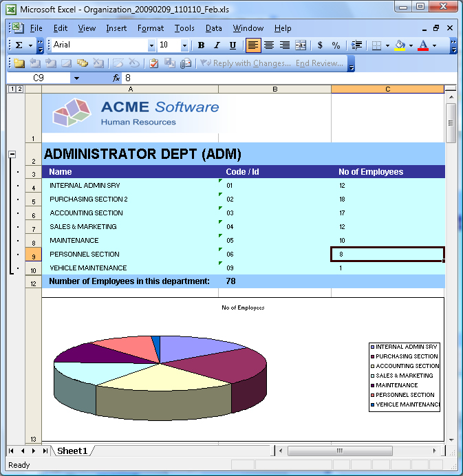Click the Merge and Center icon
This screenshot has height=476, width=463.
[x=301, y=45]
